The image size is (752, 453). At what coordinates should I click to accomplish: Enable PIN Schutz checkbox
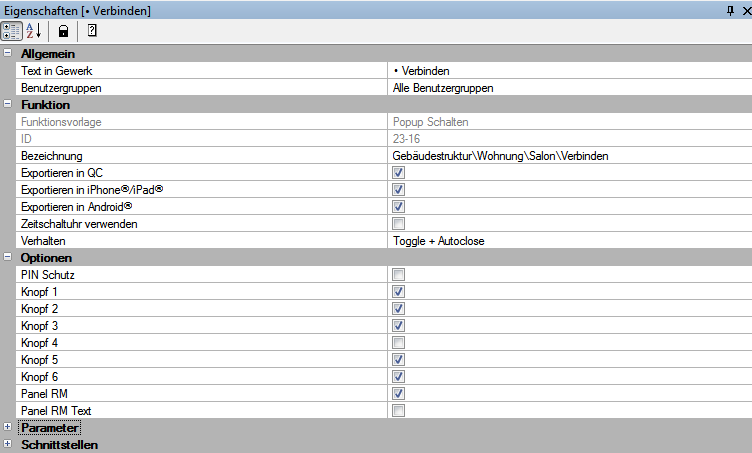[399, 275]
